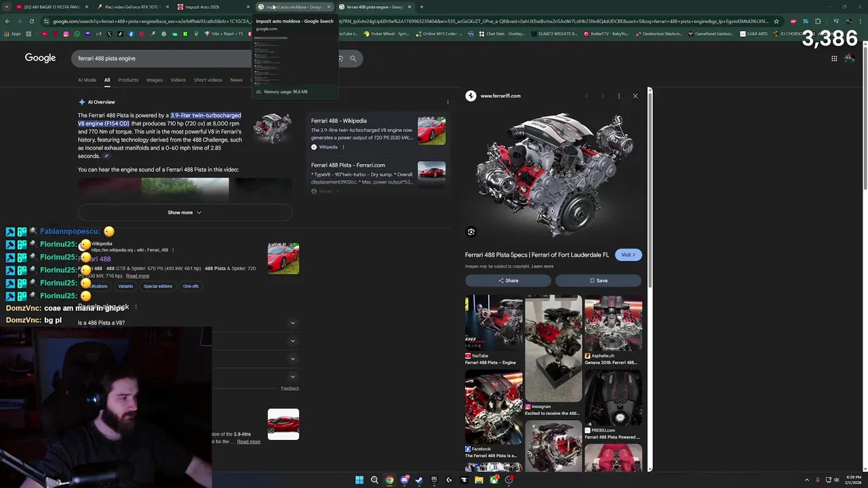
Task: Open the Google apps grid icon
Action: pos(834,58)
